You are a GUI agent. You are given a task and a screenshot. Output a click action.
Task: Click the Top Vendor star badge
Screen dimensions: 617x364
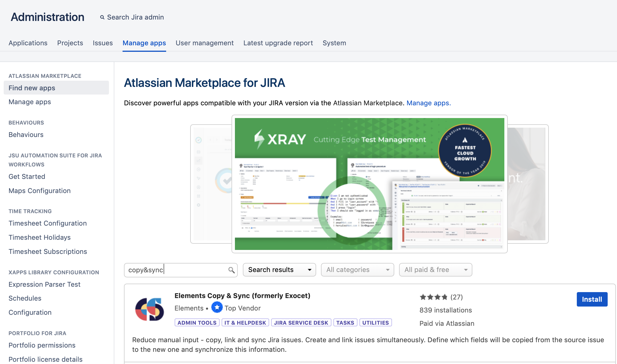click(x=217, y=308)
